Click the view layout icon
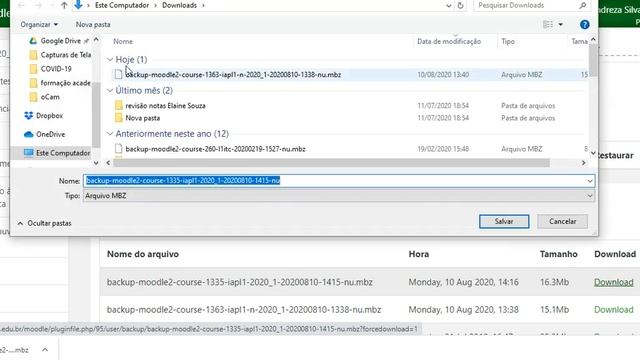640x360 pixels. click(x=548, y=24)
